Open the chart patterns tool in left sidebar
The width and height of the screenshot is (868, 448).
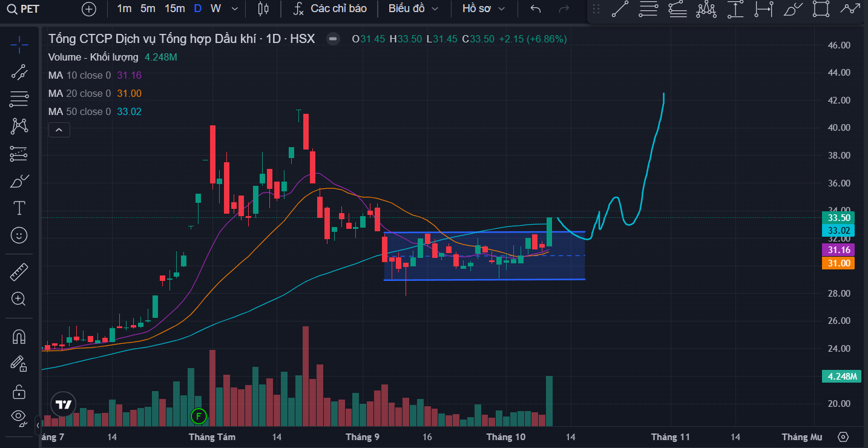(19, 126)
